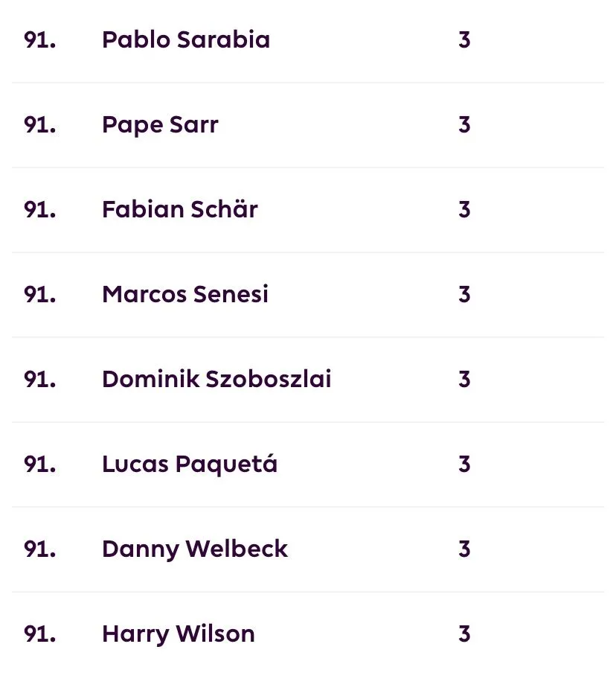Select the Danny Welbeck entry

click(194, 549)
